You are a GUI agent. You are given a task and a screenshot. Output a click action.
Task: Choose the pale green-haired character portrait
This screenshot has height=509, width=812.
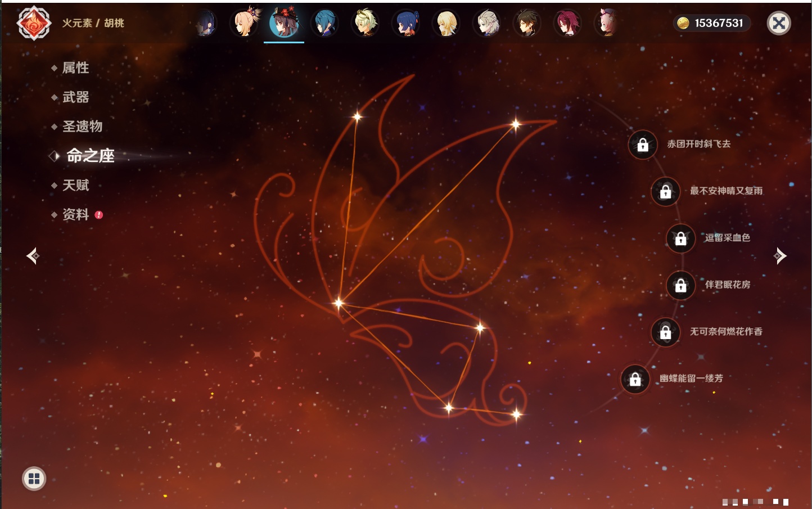point(366,23)
